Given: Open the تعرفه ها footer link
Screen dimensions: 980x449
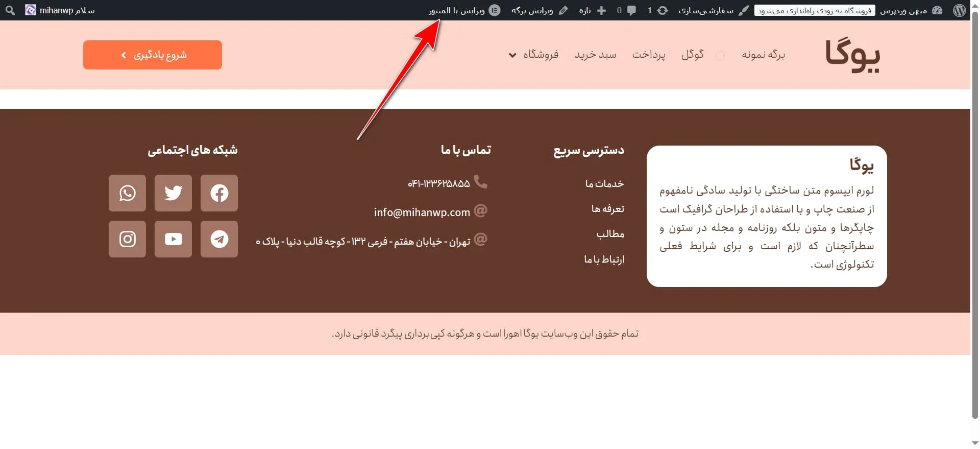Looking at the screenshot, I should (x=607, y=209).
